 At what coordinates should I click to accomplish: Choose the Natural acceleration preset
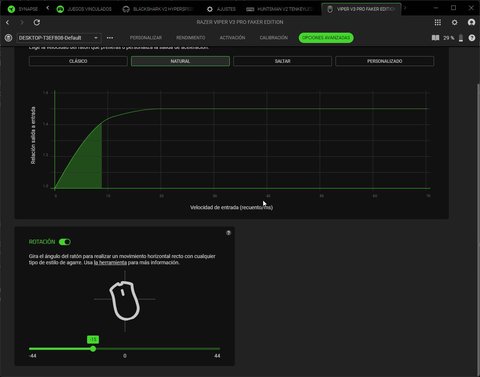pos(180,61)
